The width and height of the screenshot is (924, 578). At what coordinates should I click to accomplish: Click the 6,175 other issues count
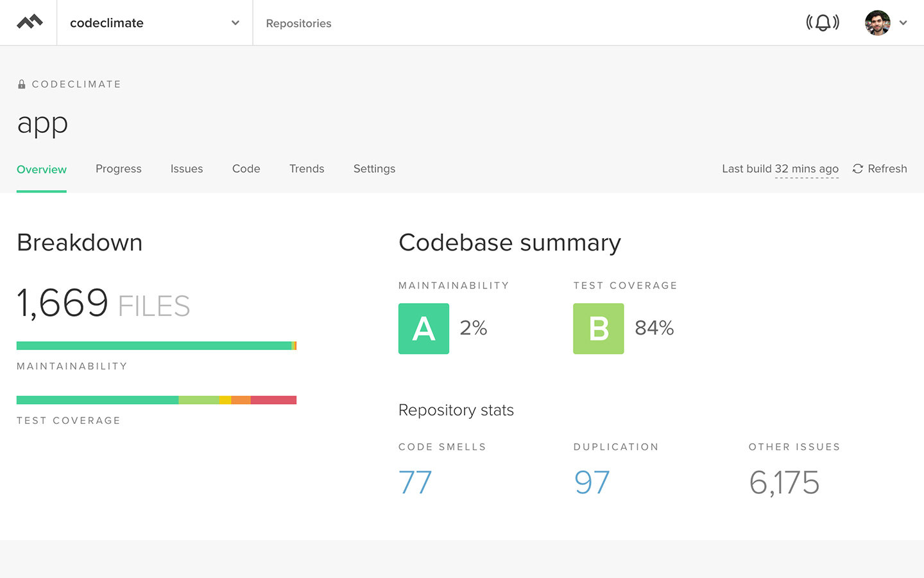click(x=784, y=482)
